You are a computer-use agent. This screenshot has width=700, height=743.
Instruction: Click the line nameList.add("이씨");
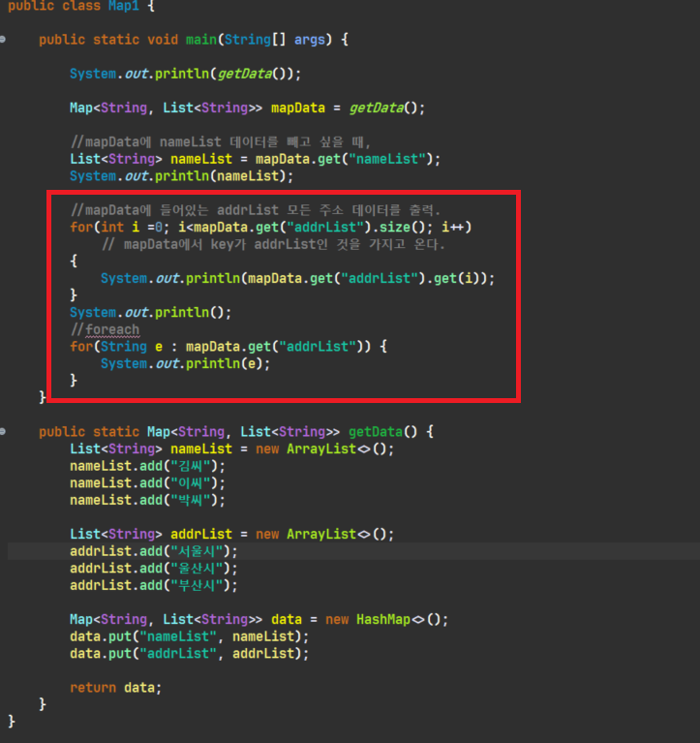coord(147,482)
